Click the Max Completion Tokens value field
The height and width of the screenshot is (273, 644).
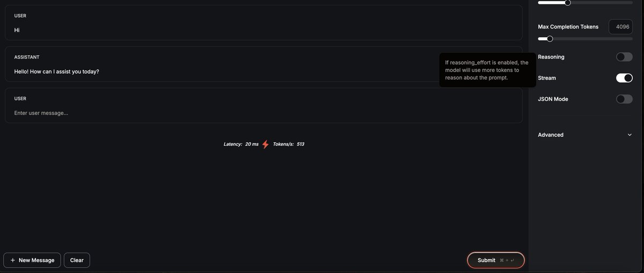pos(621,27)
